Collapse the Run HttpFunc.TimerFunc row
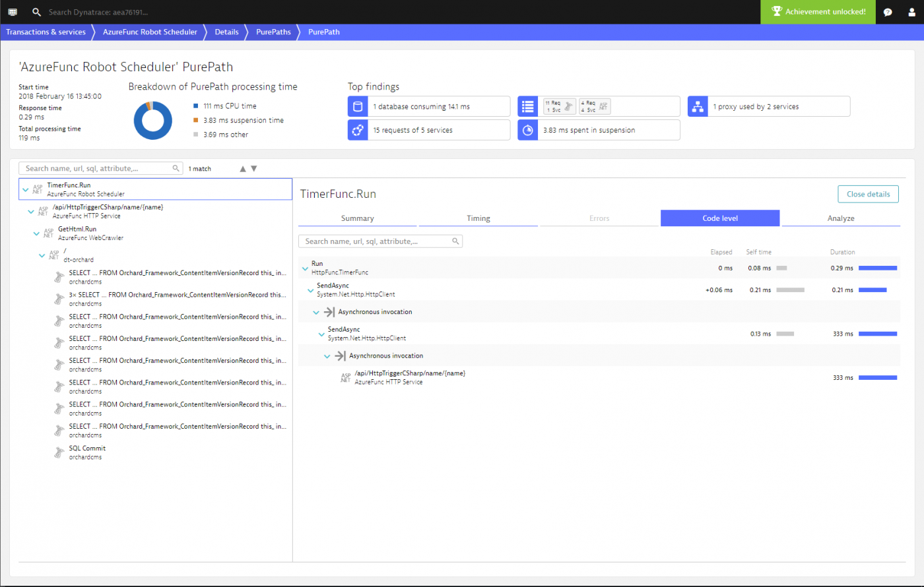The width and height of the screenshot is (924, 587). 304,268
